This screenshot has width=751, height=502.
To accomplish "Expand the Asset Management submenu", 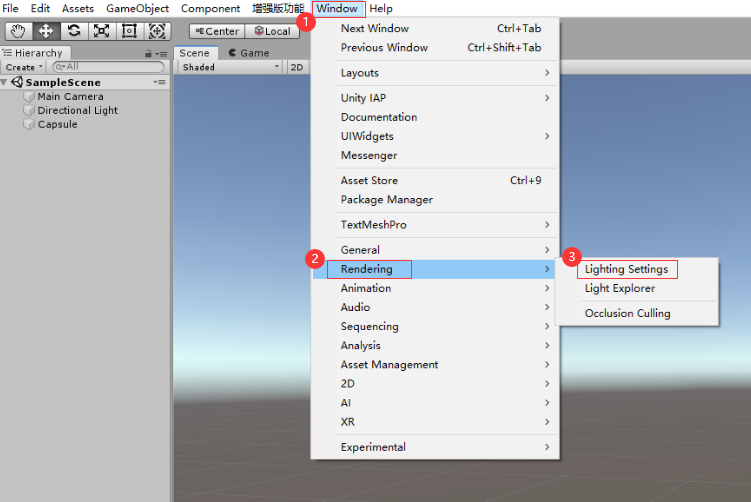I will click(x=435, y=365).
